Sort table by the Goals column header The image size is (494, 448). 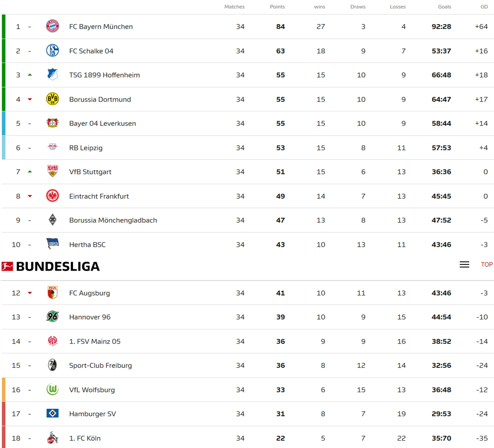tap(444, 7)
